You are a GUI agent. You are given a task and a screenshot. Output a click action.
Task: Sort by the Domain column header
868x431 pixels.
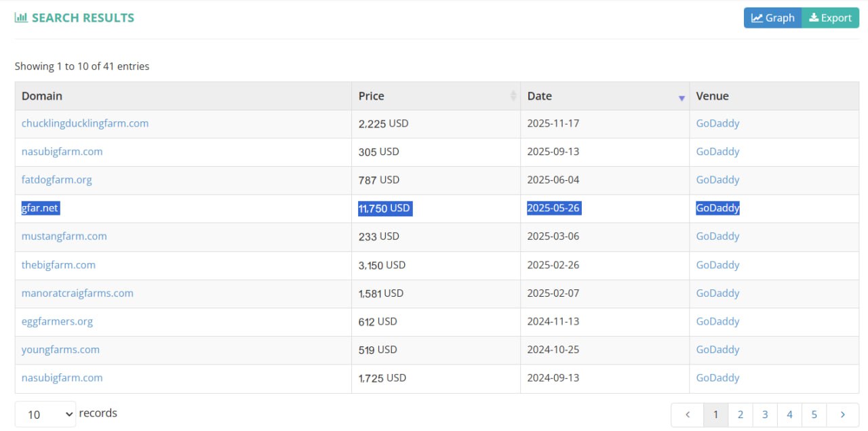point(42,96)
